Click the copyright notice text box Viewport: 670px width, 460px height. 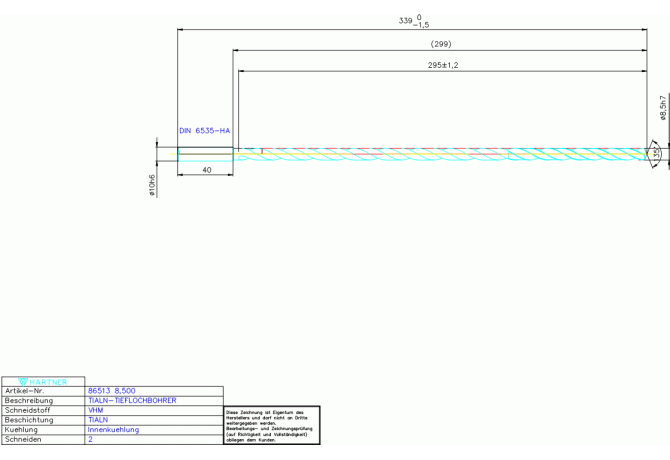[x=271, y=425]
